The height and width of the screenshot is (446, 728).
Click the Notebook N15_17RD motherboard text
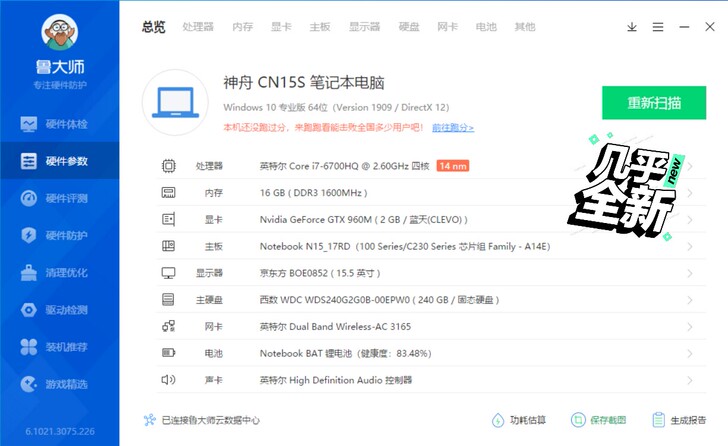[405, 246]
